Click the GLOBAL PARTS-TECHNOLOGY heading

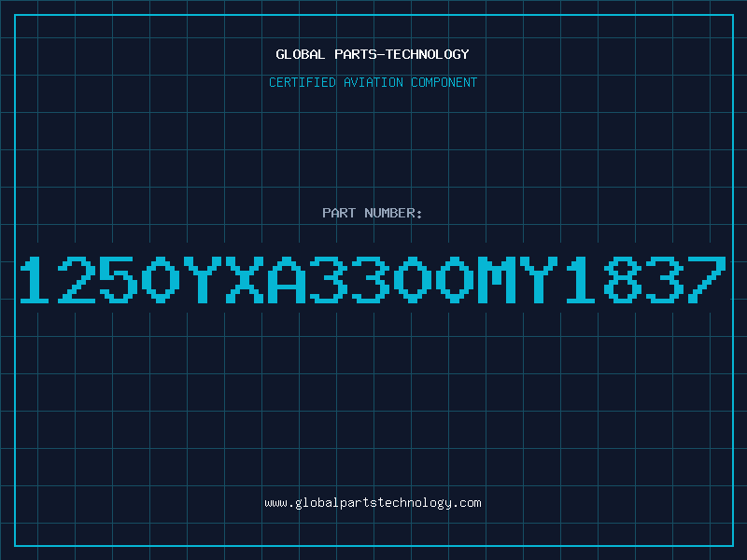click(x=373, y=54)
